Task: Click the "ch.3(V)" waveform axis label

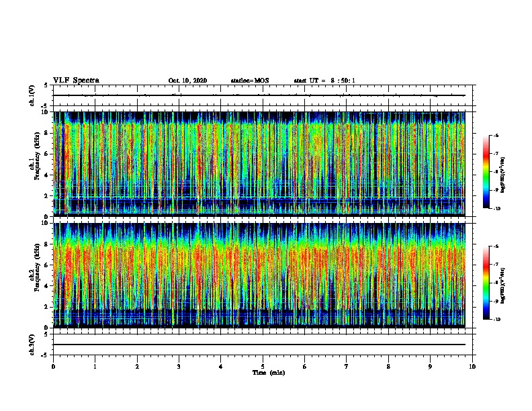Action: [x=32, y=345]
